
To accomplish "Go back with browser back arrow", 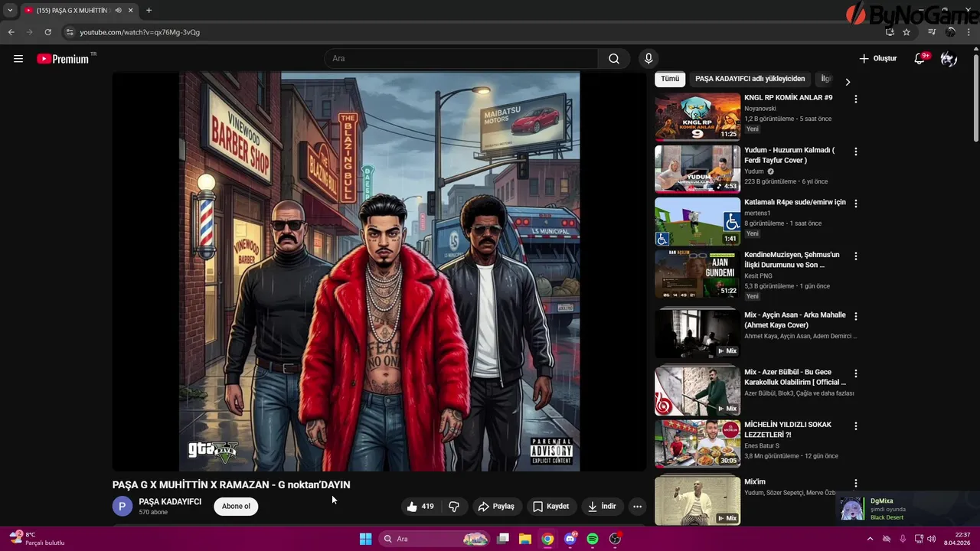I will point(11,32).
